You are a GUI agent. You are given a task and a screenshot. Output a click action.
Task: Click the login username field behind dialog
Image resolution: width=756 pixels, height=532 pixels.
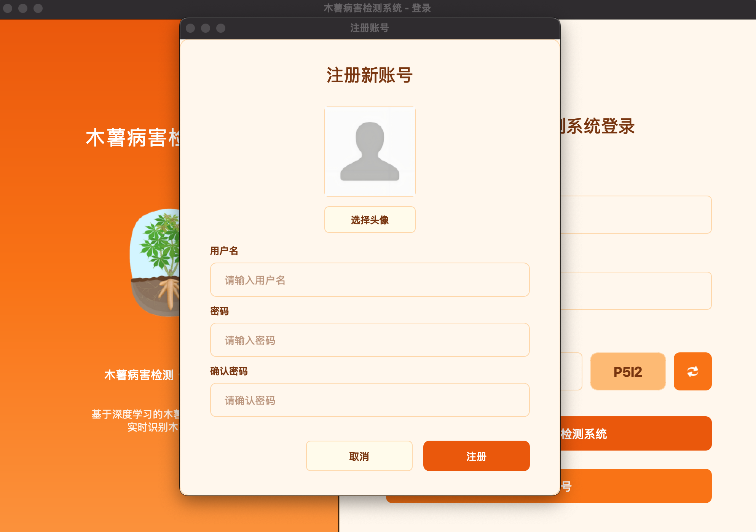636,215
